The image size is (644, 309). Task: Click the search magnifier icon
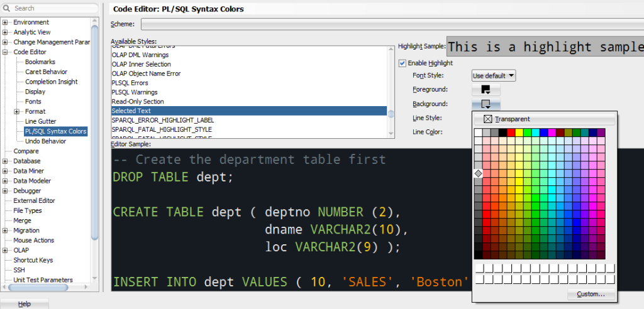tap(8, 8)
